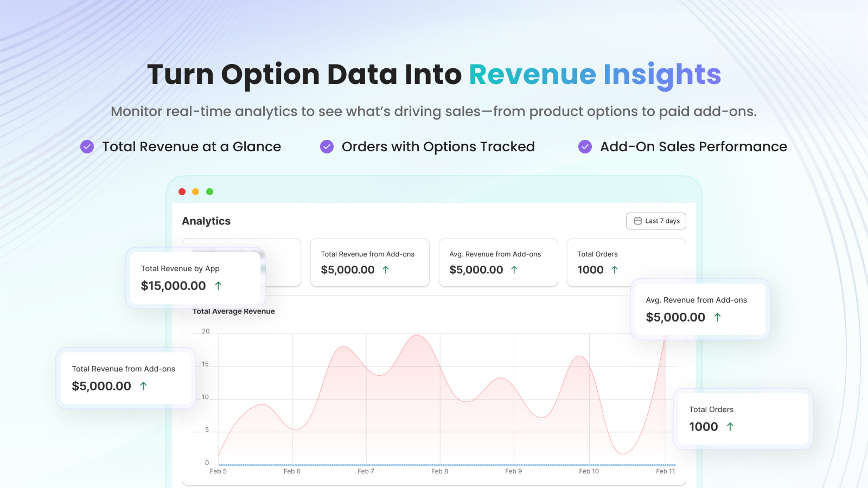Click the Analytics heading
The width and height of the screenshot is (868, 488).
206,221
